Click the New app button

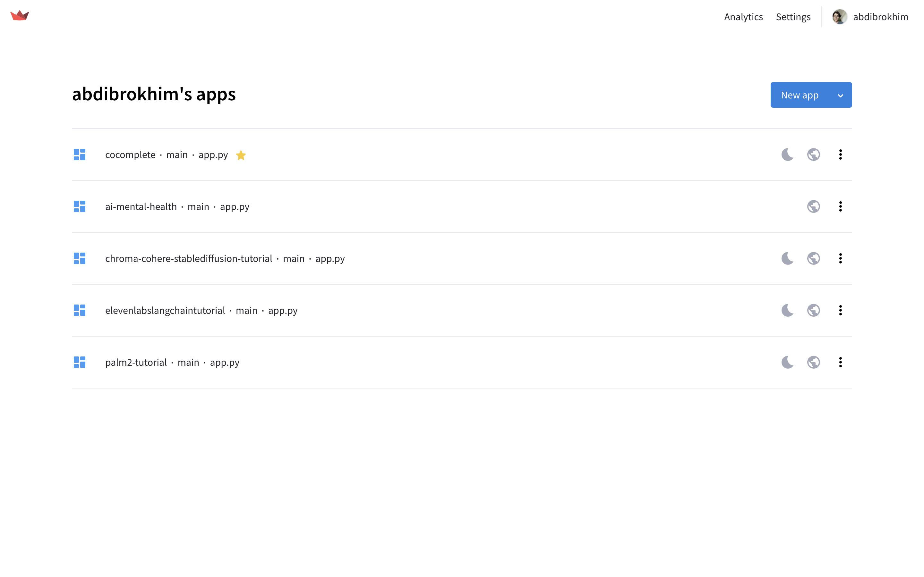(x=800, y=95)
